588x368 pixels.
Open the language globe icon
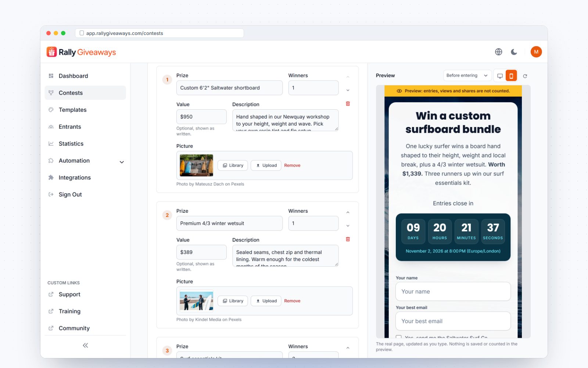[x=498, y=52]
